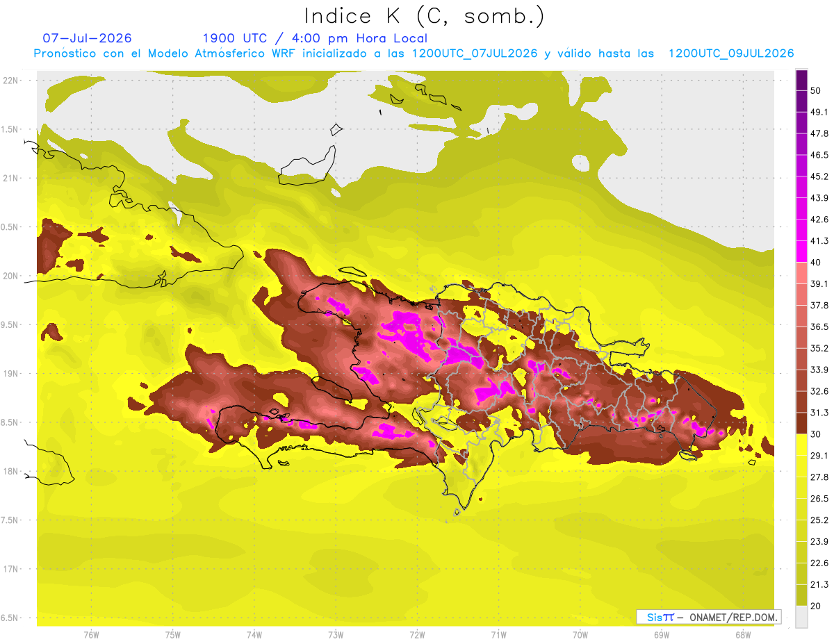Click the color bar label '20'
Image resolution: width=834 pixels, height=644 pixels.
(x=817, y=606)
